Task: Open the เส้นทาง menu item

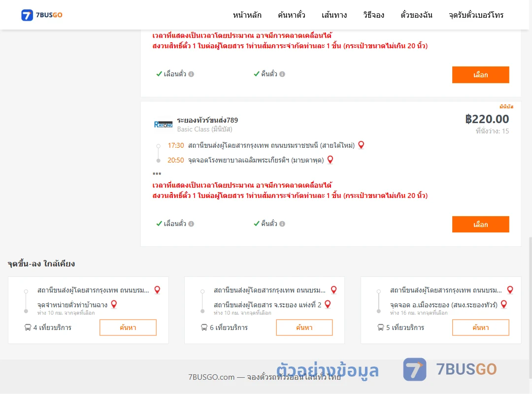Action: point(334,15)
